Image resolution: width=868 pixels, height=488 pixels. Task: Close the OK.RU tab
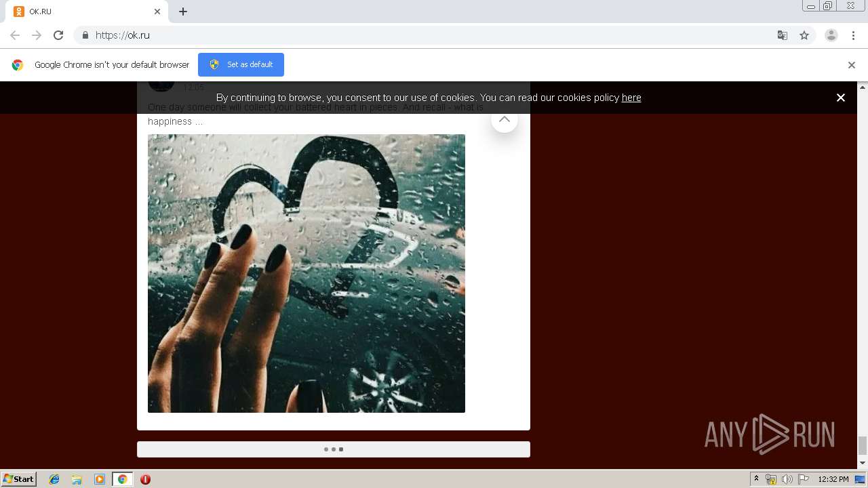pyautogui.click(x=157, y=12)
